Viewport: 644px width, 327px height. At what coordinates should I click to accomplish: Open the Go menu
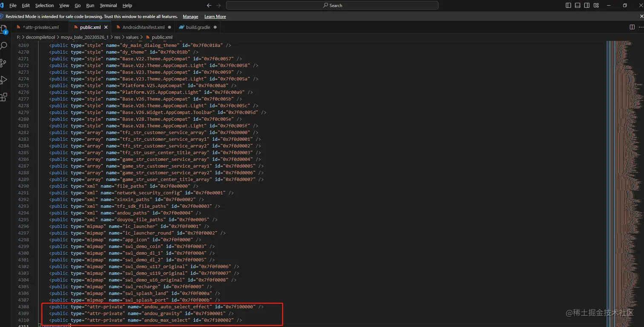click(78, 6)
